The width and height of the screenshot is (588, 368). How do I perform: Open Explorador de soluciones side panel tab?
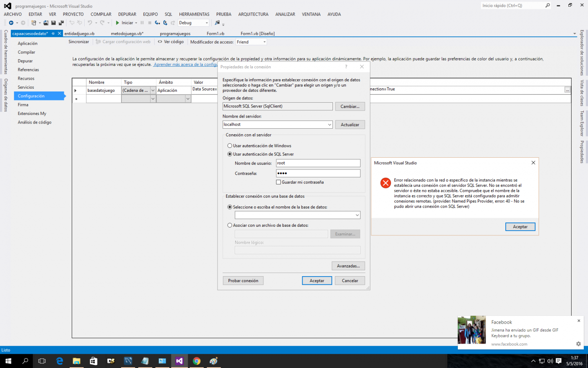pyautogui.click(x=582, y=53)
